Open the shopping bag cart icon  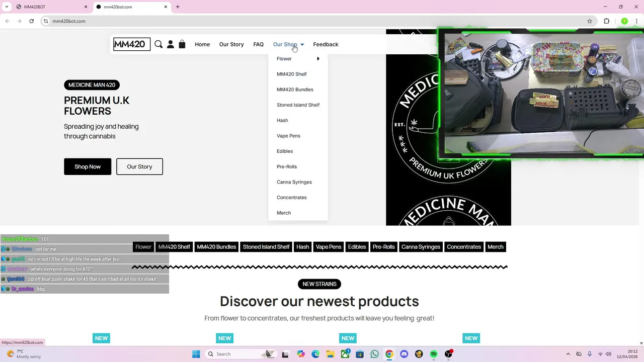pos(182,44)
